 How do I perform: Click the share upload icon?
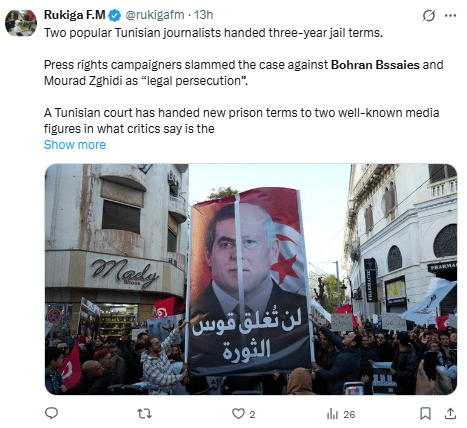point(450,413)
